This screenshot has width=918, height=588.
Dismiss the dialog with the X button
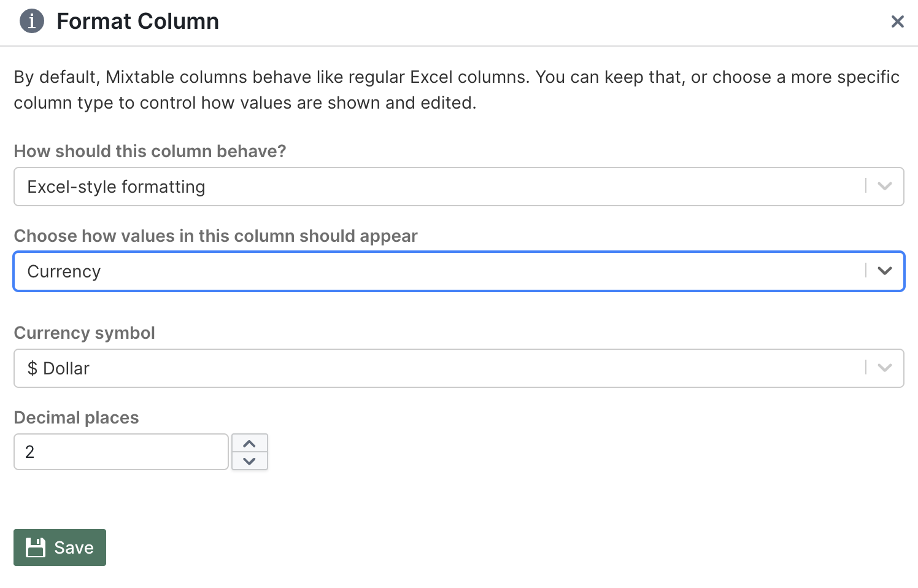coord(898,21)
